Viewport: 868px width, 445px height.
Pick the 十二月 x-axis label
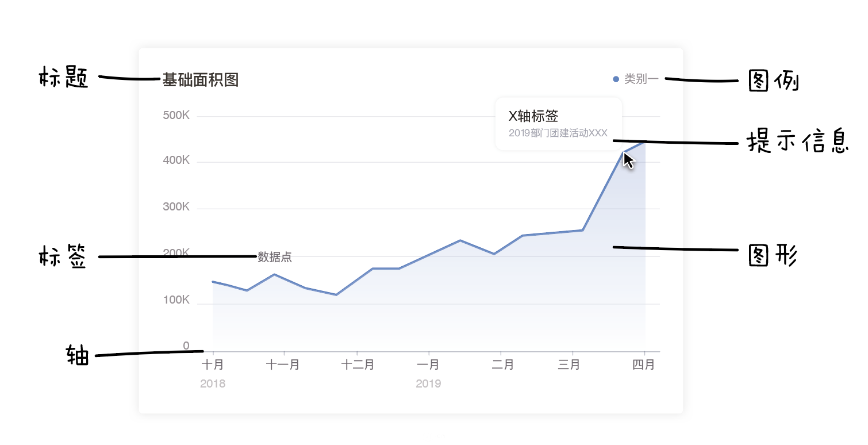coord(358,365)
